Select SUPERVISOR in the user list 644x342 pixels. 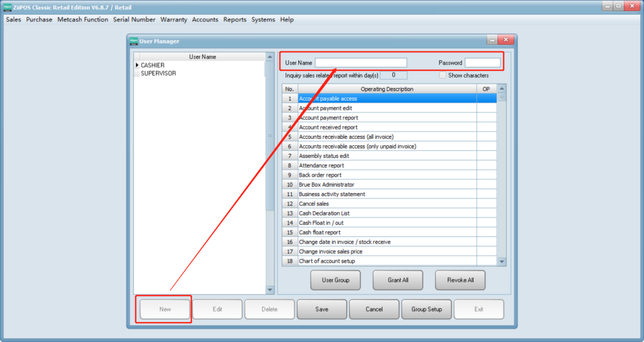[x=158, y=74]
